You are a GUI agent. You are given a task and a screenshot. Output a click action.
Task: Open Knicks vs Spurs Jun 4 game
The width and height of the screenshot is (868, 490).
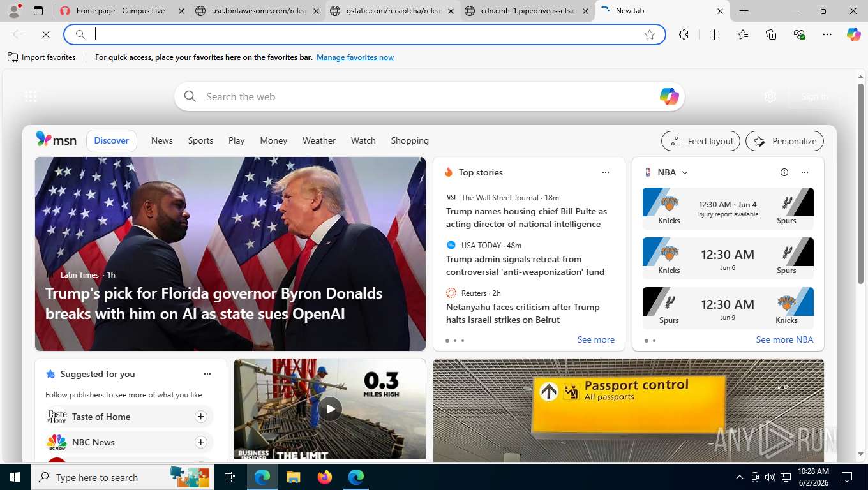click(x=728, y=209)
